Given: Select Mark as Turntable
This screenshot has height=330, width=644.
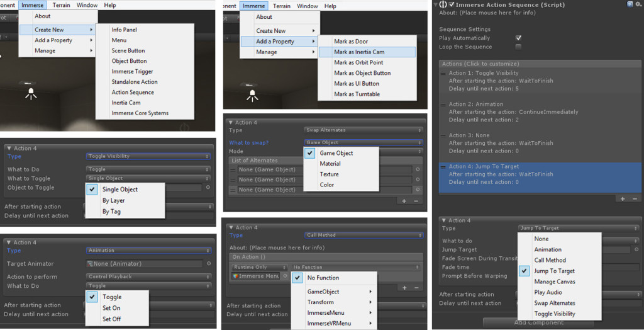Looking at the screenshot, I should (x=367, y=94).
